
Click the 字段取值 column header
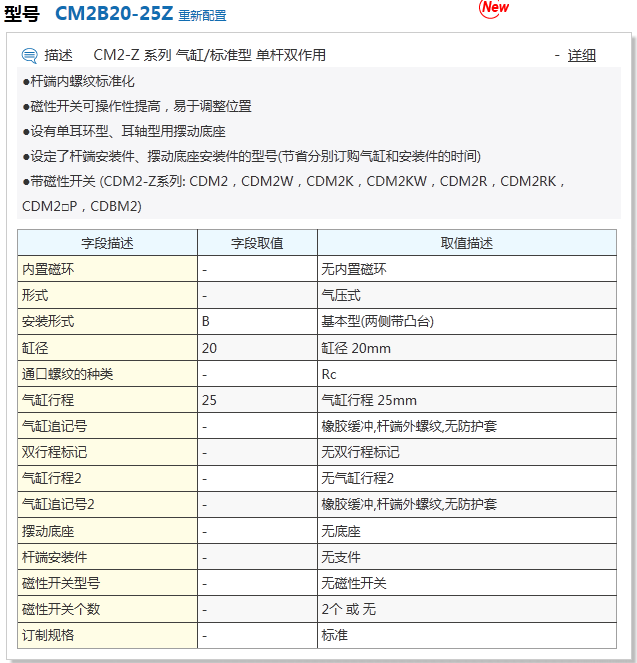[x=257, y=243]
